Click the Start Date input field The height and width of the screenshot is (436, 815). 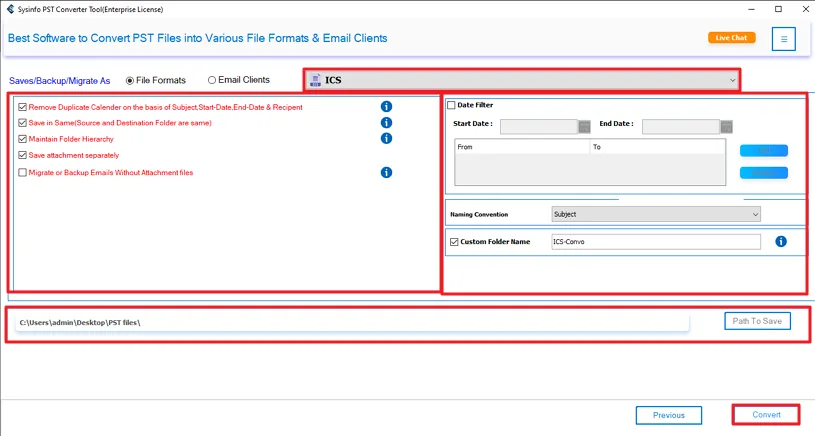tap(539, 126)
